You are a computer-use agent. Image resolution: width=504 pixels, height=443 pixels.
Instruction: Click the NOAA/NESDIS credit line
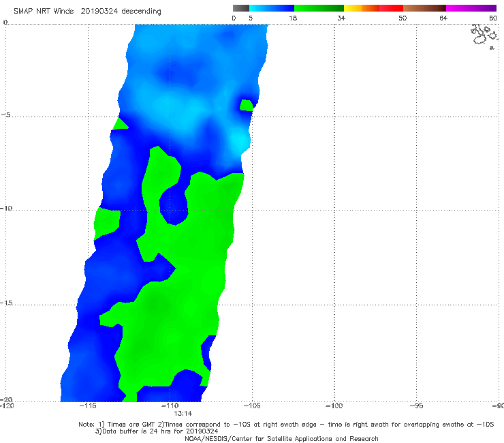point(281,438)
